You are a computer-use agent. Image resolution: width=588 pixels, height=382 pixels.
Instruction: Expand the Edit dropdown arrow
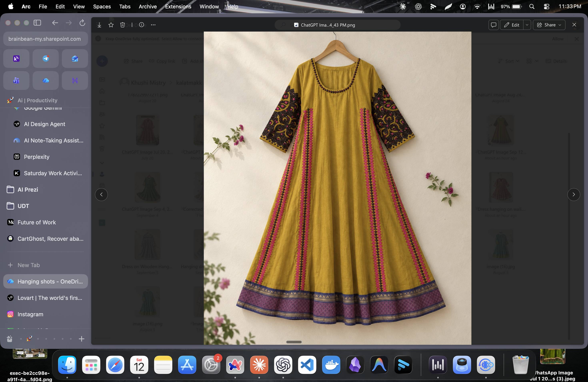pos(527,25)
